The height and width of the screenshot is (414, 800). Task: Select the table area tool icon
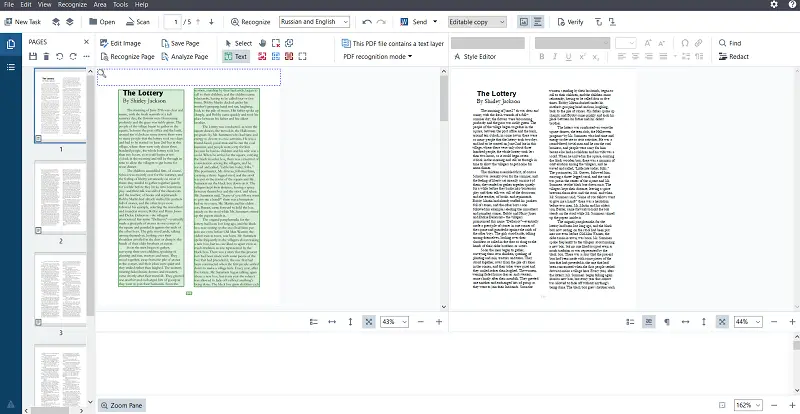coord(276,57)
